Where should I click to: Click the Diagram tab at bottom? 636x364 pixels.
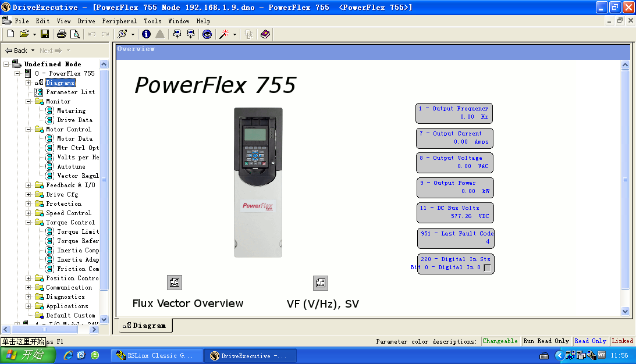click(145, 326)
